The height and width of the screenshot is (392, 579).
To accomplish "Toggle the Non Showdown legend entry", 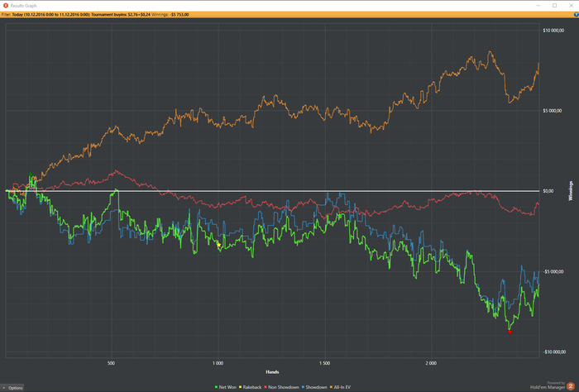I will 282,387.
